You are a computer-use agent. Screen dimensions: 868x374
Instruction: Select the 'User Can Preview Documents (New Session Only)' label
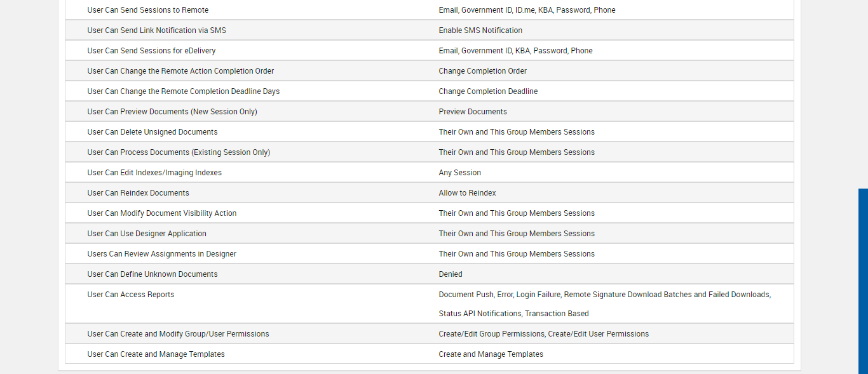[172, 112]
